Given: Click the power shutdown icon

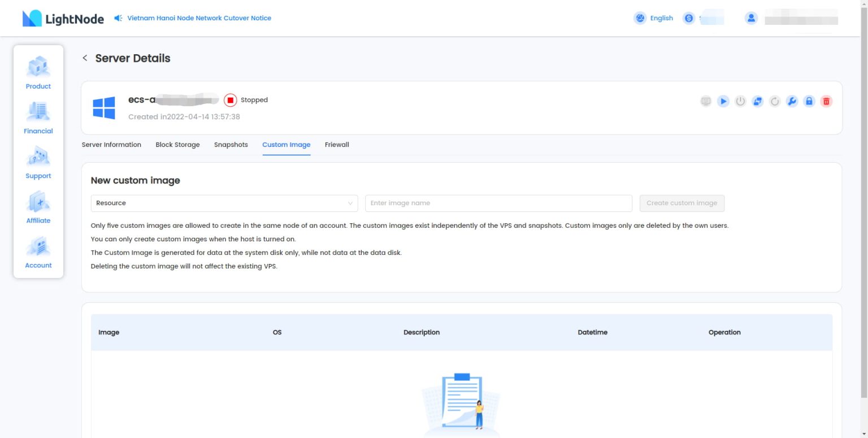Looking at the screenshot, I should (740, 102).
